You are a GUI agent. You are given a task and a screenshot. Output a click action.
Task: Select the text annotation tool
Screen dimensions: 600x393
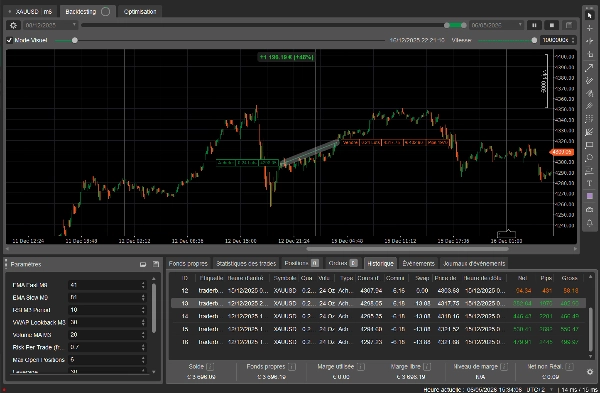(589, 184)
